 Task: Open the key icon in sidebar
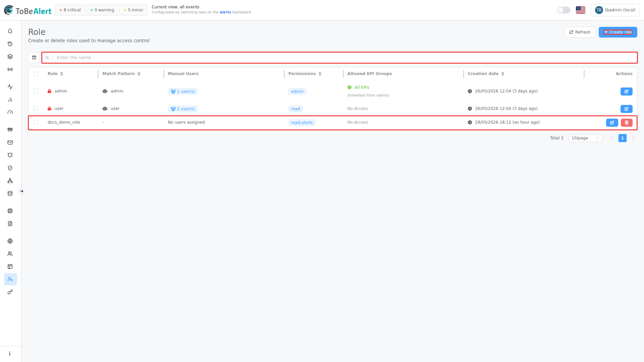click(x=10, y=292)
